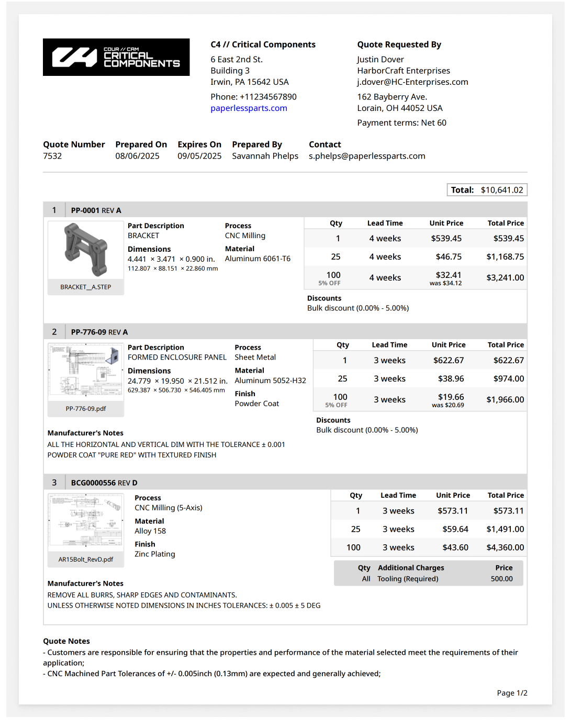Select dimensions 24.779 × 19.950 × 21.512 in.
571x728 pixels.
pyautogui.click(x=177, y=381)
